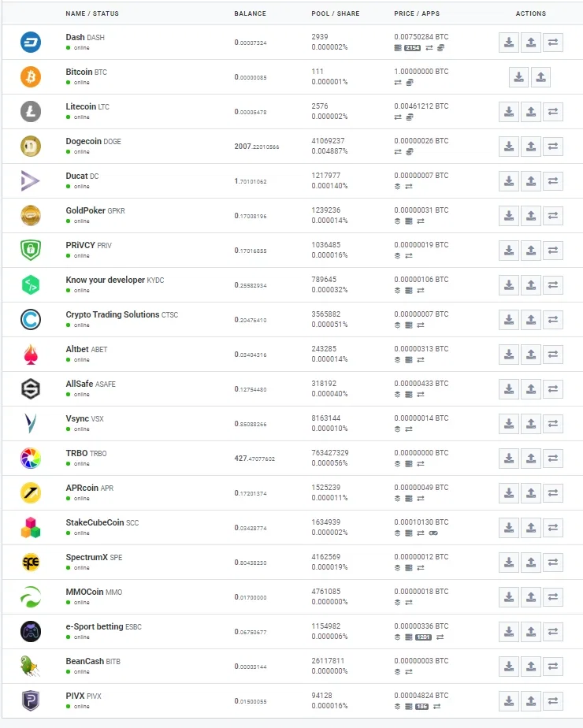The width and height of the screenshot is (583, 728).
Task: Click the Bitcoin orange logo
Action: point(31,77)
